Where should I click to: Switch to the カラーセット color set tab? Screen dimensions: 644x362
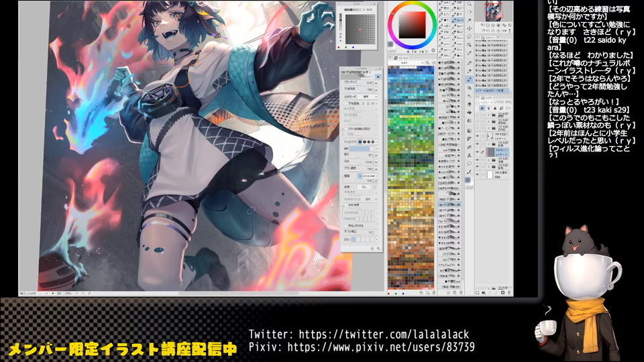pos(400,58)
